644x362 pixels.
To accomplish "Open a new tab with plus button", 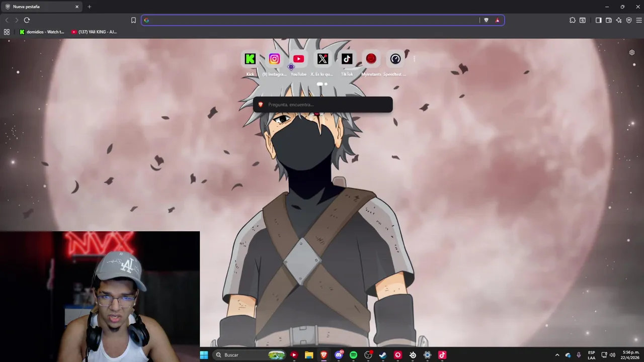I will [x=89, y=7].
